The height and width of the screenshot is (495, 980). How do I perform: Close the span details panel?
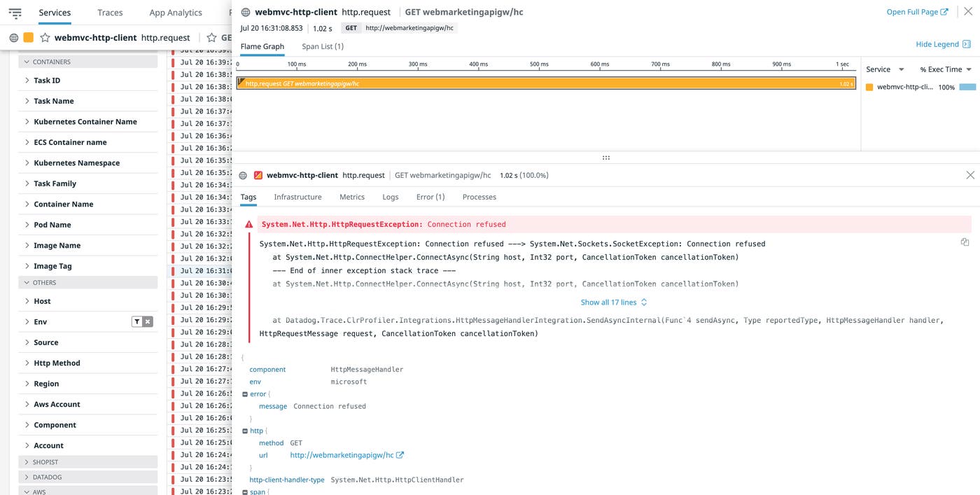(x=969, y=175)
